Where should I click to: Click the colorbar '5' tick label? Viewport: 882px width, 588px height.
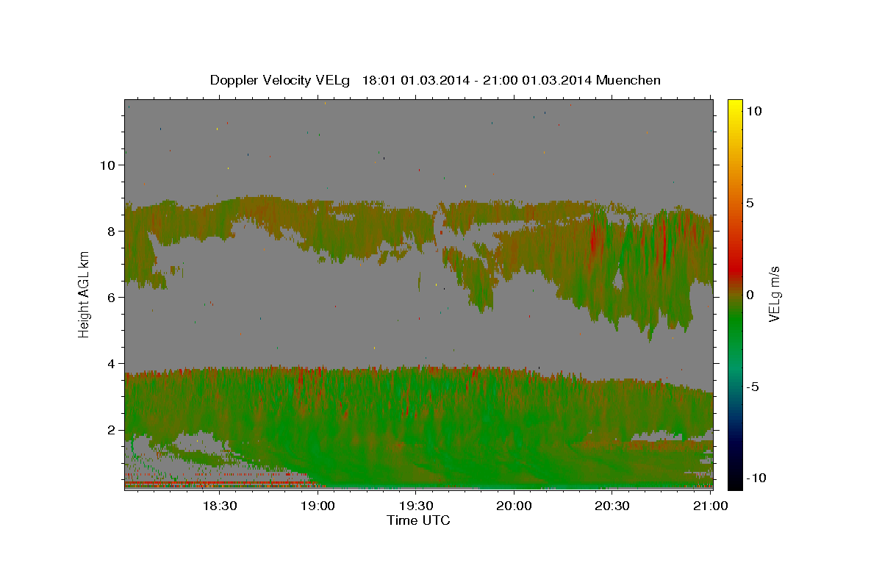pos(750,203)
